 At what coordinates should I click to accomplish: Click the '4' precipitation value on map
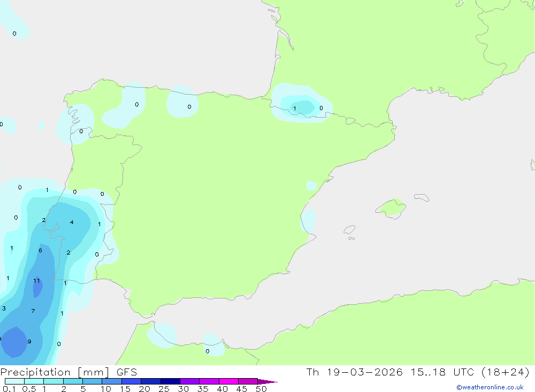(x=72, y=222)
